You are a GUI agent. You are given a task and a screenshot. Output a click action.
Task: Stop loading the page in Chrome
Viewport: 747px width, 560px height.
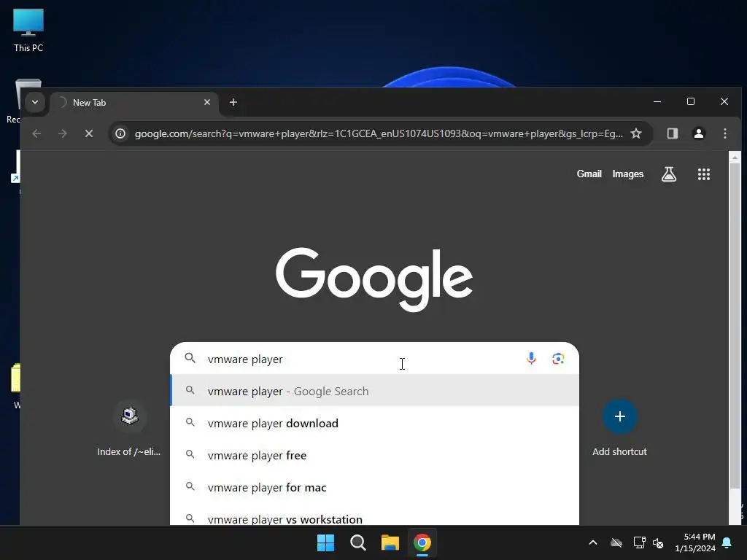click(88, 134)
